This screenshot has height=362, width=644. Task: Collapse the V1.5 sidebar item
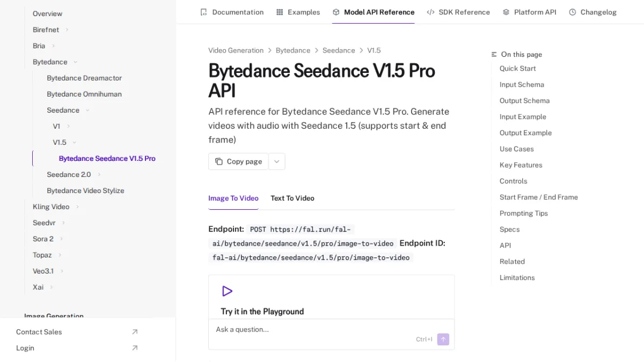coord(74,142)
